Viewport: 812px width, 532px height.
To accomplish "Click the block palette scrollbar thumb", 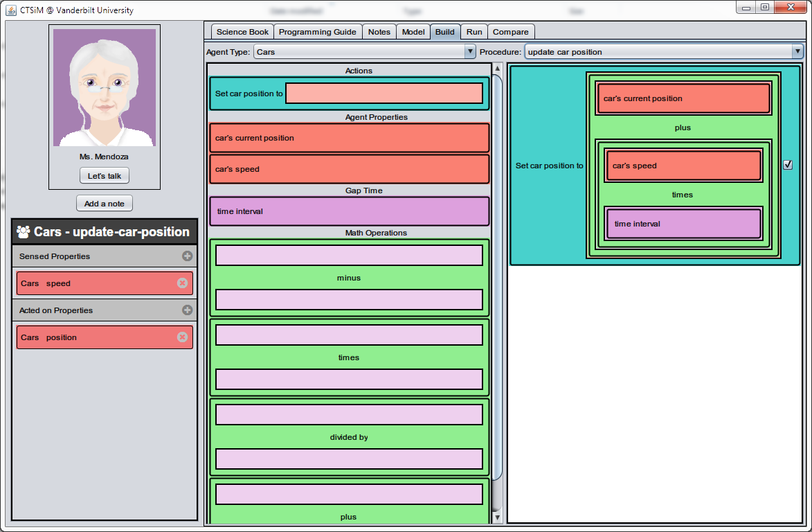I will [496, 277].
